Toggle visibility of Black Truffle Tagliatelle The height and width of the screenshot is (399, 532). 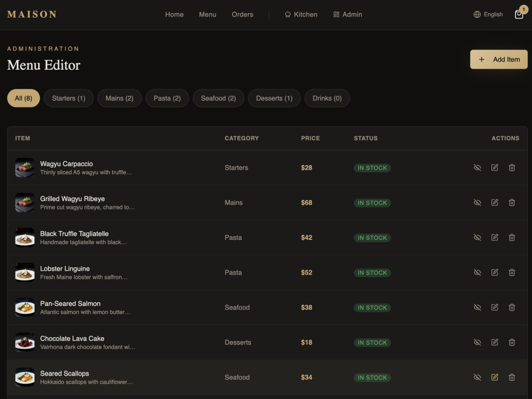point(477,237)
